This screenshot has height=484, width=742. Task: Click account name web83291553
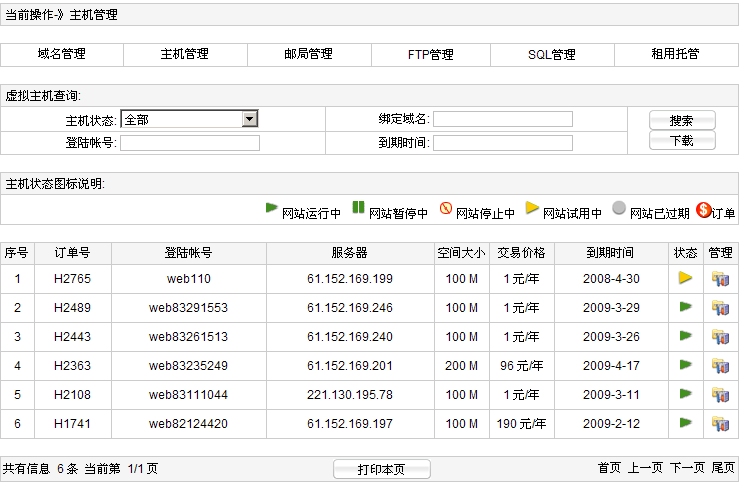[x=188, y=308]
